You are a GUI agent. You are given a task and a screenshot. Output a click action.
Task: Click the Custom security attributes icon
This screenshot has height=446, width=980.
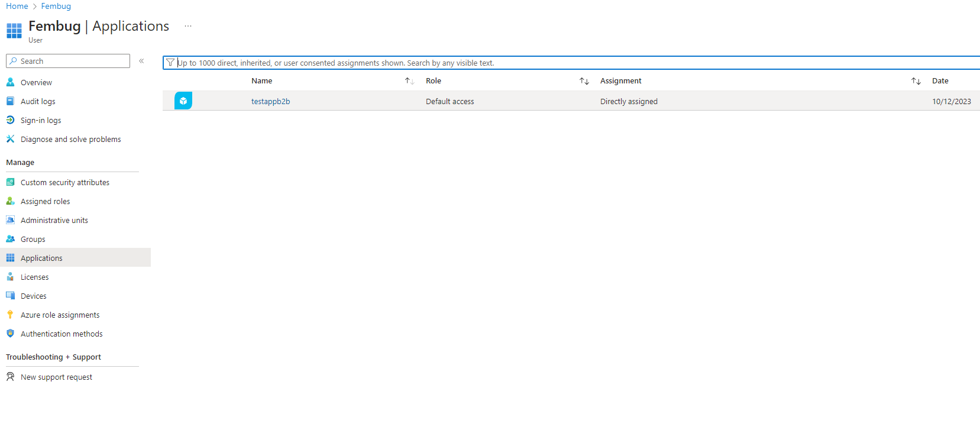tap(10, 182)
